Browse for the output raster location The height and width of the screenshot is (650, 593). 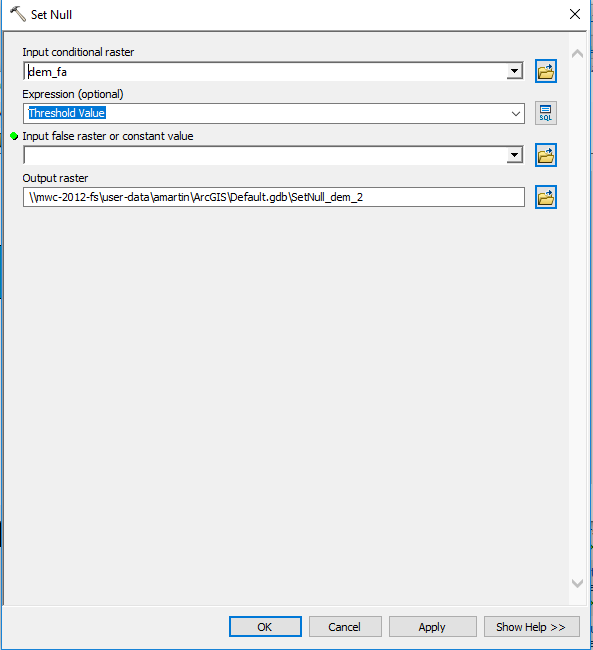pyautogui.click(x=546, y=197)
